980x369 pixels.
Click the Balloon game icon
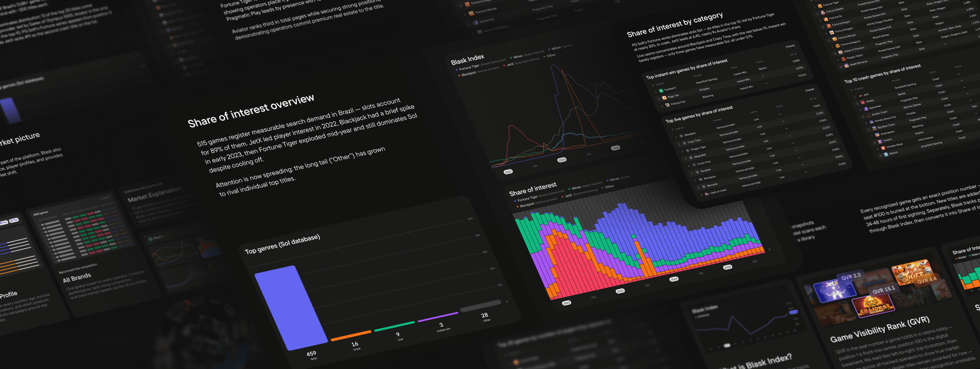(886, 155)
